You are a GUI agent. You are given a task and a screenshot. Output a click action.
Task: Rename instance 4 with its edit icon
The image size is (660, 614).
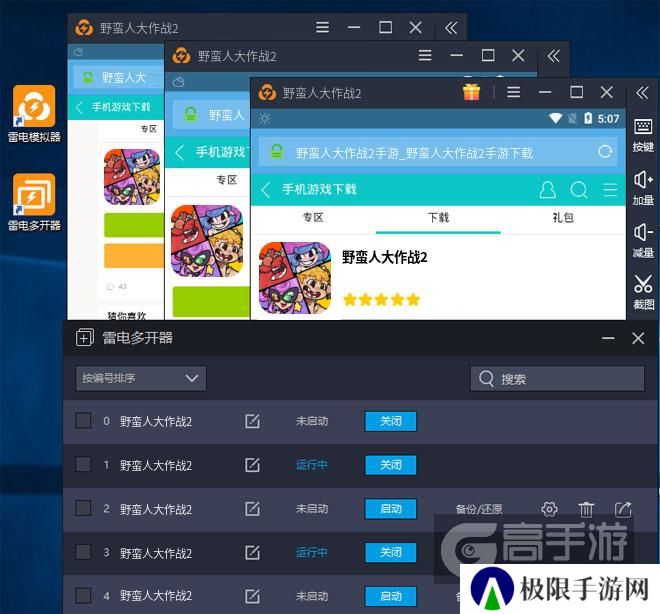[252, 596]
